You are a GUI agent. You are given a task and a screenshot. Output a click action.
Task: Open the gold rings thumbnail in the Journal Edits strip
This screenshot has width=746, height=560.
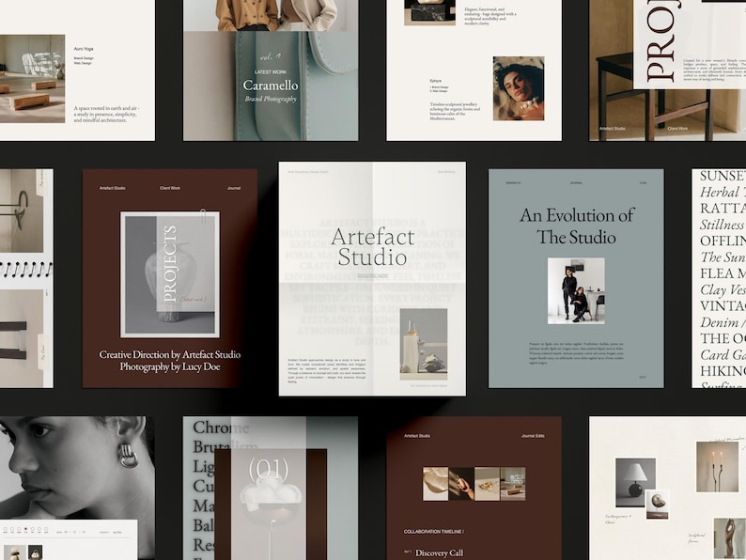coord(488,484)
